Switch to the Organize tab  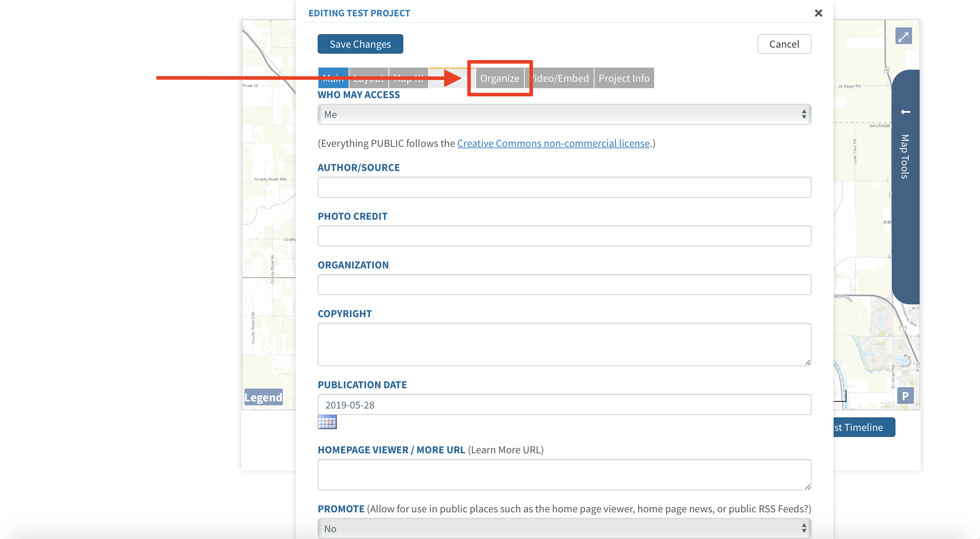tap(500, 78)
